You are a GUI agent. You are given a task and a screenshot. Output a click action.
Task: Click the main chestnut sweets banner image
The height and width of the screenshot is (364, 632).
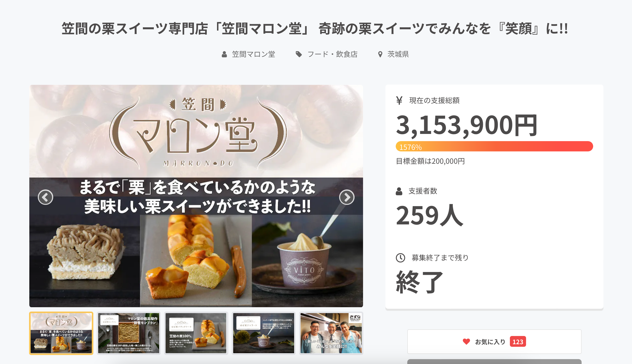[196, 196]
